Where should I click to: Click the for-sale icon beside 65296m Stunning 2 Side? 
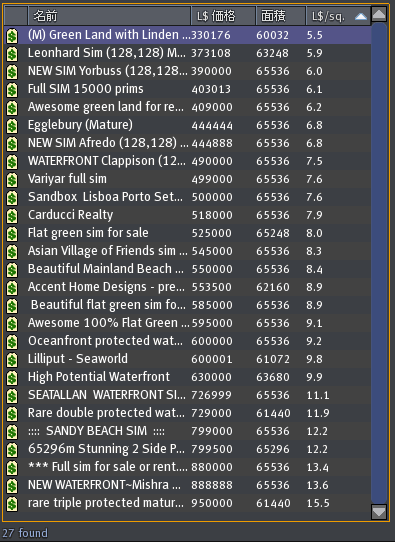tap(12, 450)
